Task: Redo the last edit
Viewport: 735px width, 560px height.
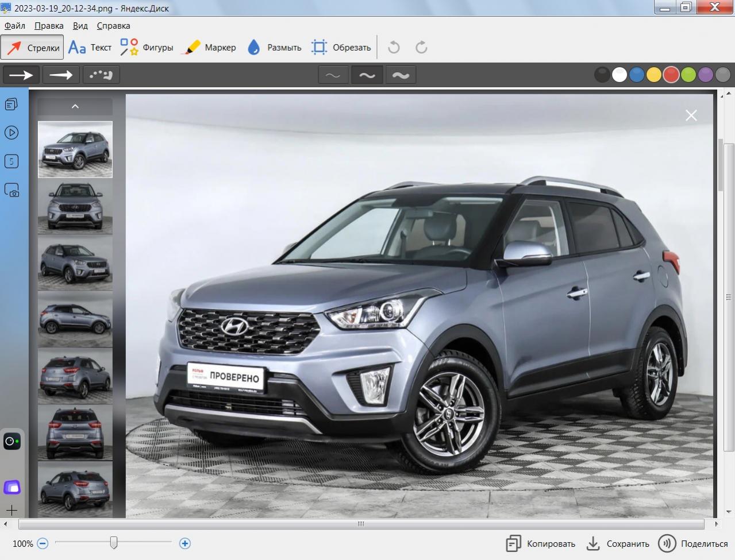Action: (421, 47)
